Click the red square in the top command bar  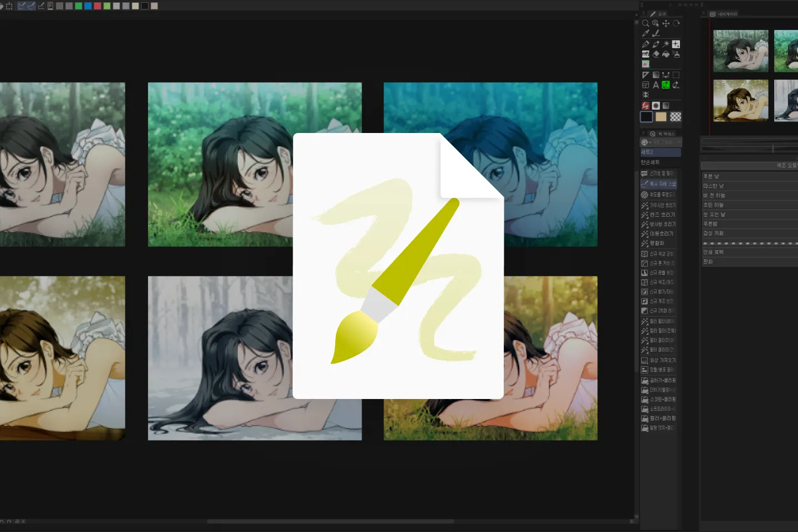[98, 6]
